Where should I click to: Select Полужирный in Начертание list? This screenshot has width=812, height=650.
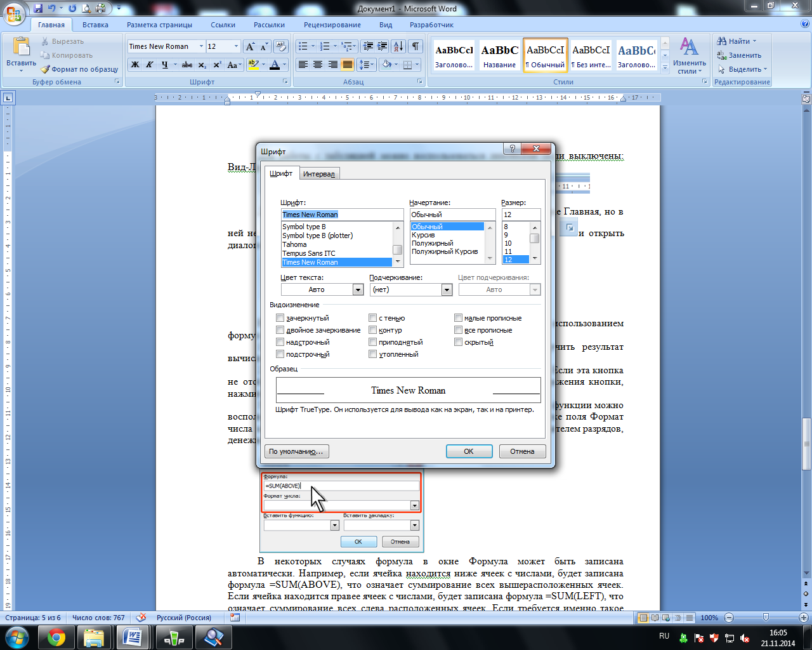[x=447, y=243]
